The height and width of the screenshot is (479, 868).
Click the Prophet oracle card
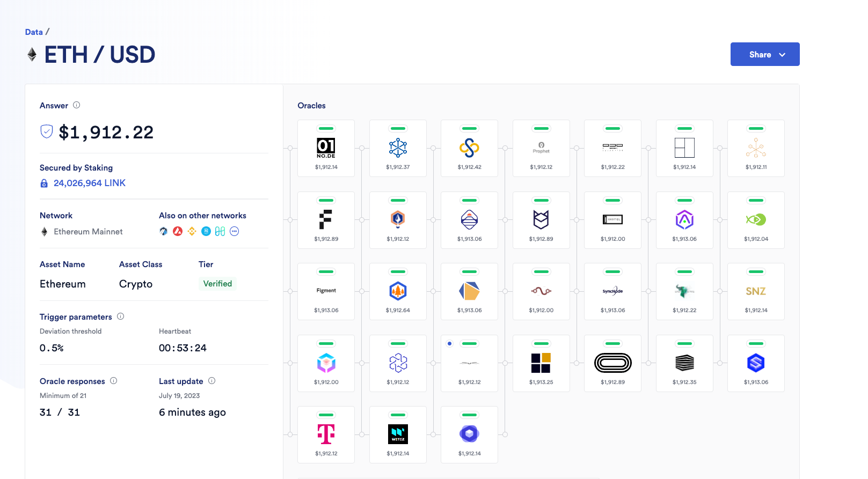[541, 149]
